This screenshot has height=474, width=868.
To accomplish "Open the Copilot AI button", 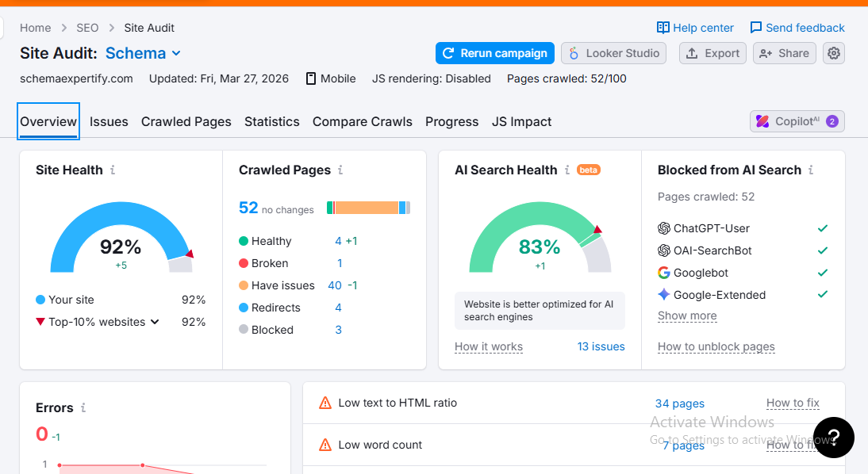I will (797, 121).
